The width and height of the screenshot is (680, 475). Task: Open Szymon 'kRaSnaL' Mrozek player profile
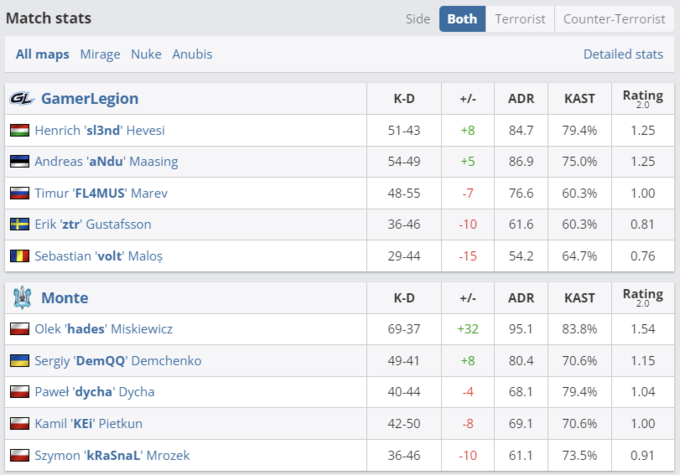point(111,455)
